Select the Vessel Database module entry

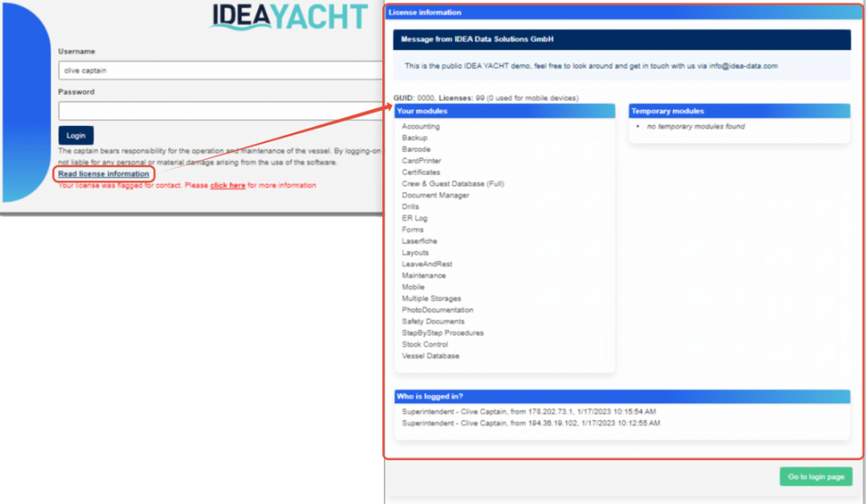(430, 356)
